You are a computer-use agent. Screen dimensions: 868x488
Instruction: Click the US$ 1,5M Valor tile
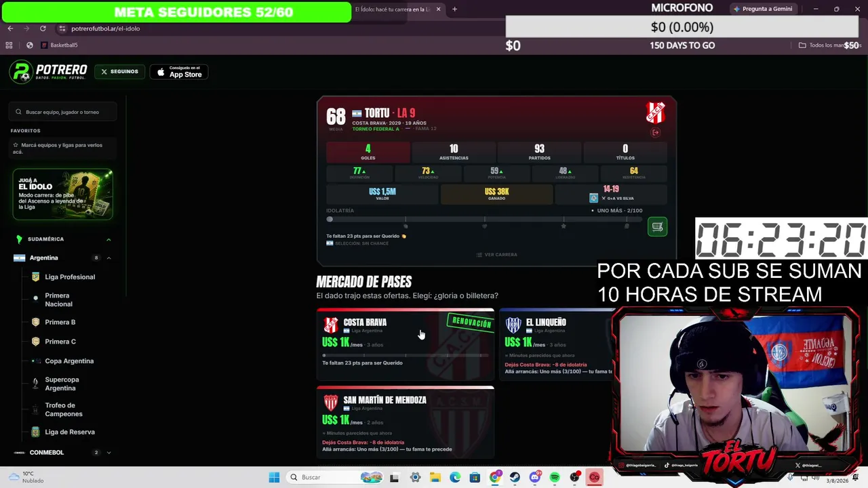click(382, 194)
